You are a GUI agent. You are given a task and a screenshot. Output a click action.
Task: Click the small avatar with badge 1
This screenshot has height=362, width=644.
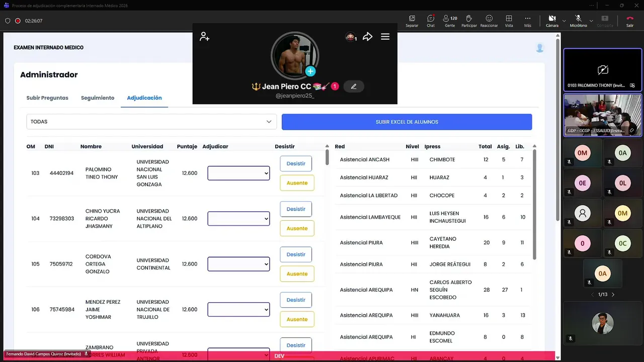tap(351, 37)
